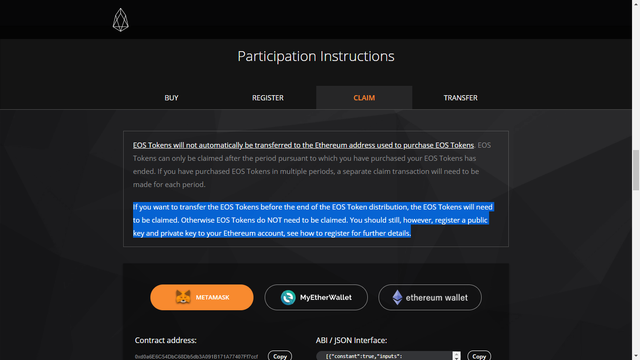640x360 pixels.
Task: Click the contract address hash text
Action: (196, 357)
